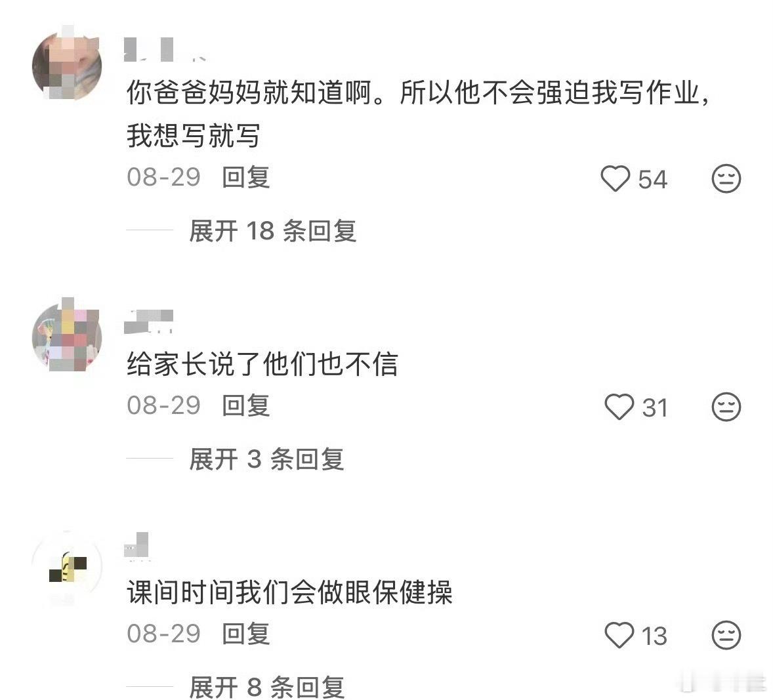The image size is (773, 700).
Task: Reply to the 眼保健操 comment
Action: (245, 634)
